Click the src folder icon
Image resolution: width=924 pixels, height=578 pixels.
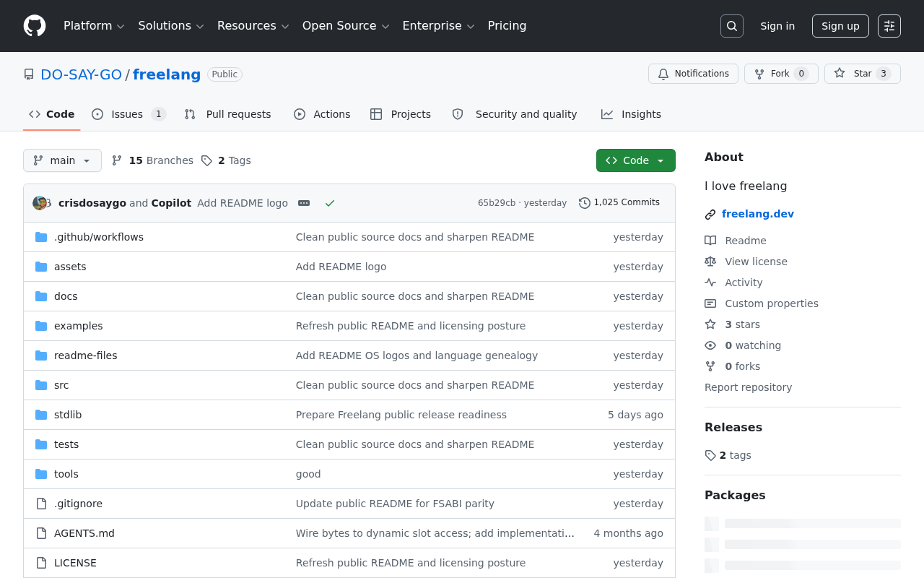pyautogui.click(x=41, y=385)
